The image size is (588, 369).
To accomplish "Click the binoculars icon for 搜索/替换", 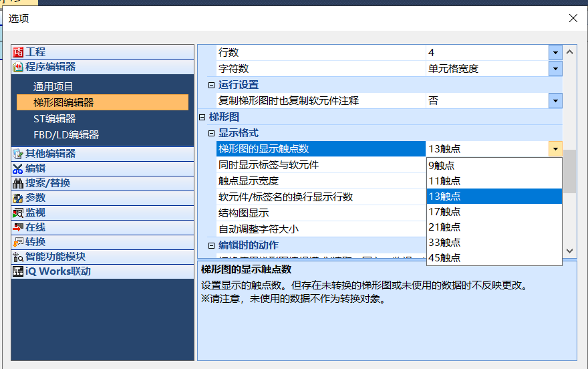I will coord(18,183).
